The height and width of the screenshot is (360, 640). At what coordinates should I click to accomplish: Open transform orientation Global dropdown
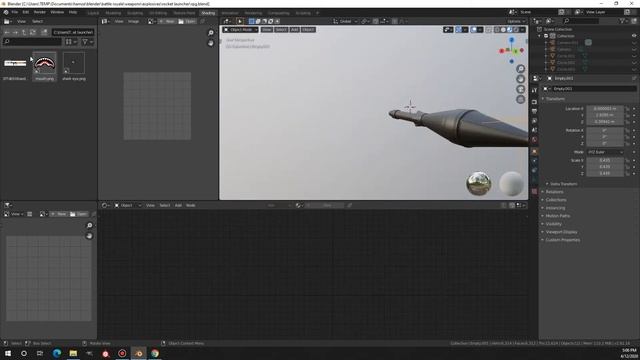click(345, 21)
